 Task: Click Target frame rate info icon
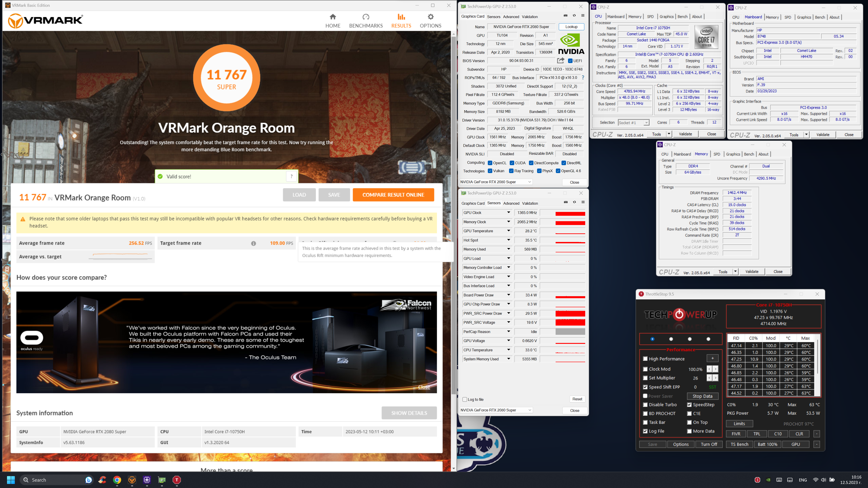coord(253,244)
